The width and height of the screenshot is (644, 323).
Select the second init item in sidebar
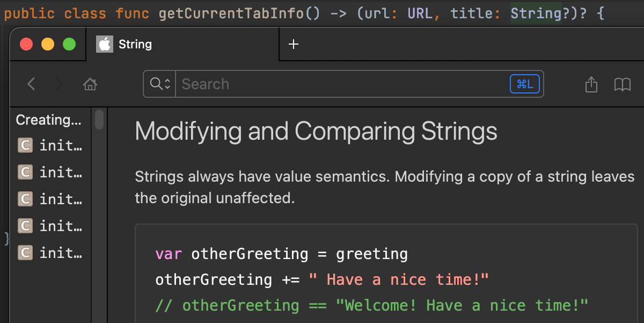60,172
